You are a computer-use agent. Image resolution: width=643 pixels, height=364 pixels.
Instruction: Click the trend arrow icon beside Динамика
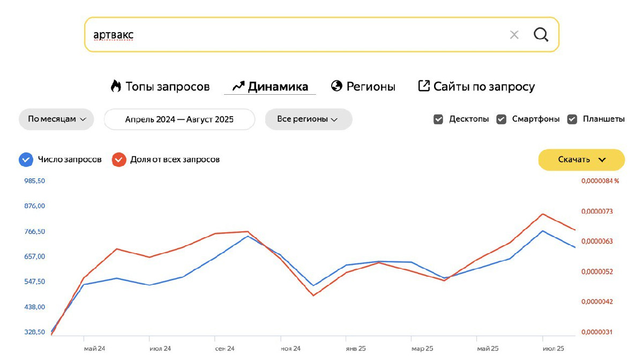coord(238,86)
